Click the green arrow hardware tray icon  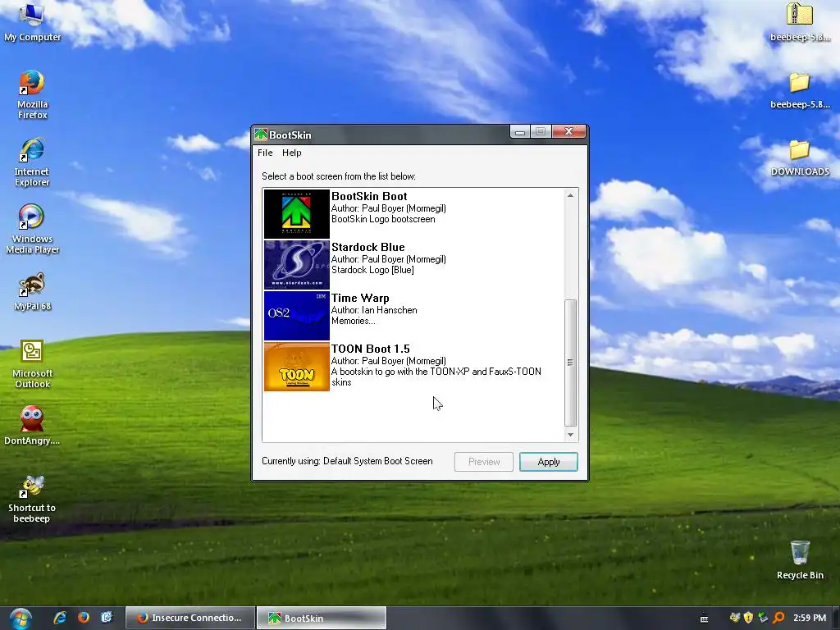(x=763, y=618)
